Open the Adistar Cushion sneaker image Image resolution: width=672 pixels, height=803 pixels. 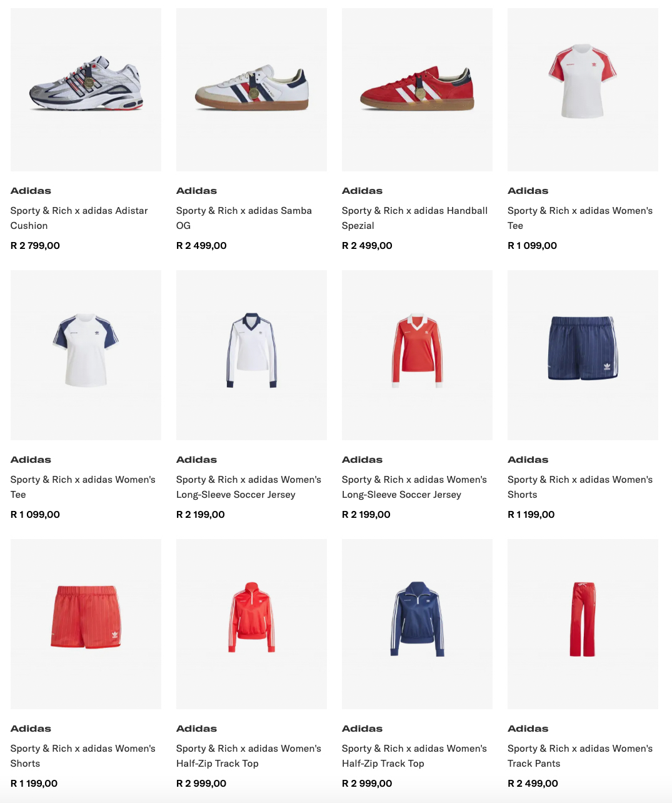(86, 89)
